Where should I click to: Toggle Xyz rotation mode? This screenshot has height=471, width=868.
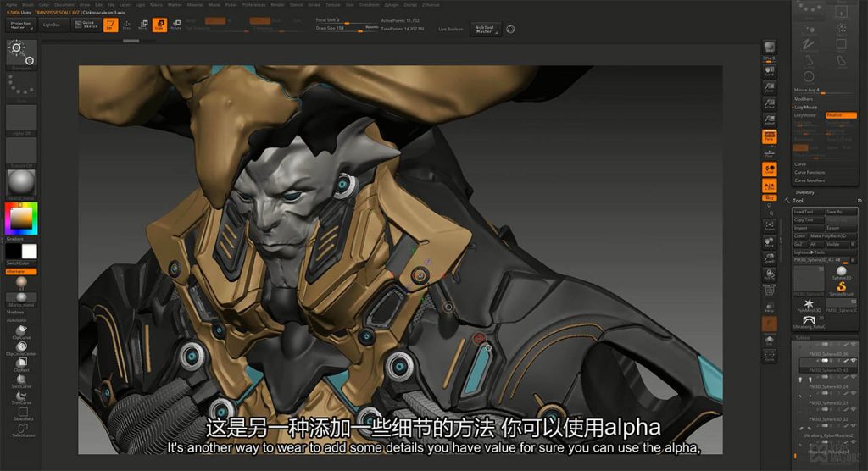pos(770,197)
